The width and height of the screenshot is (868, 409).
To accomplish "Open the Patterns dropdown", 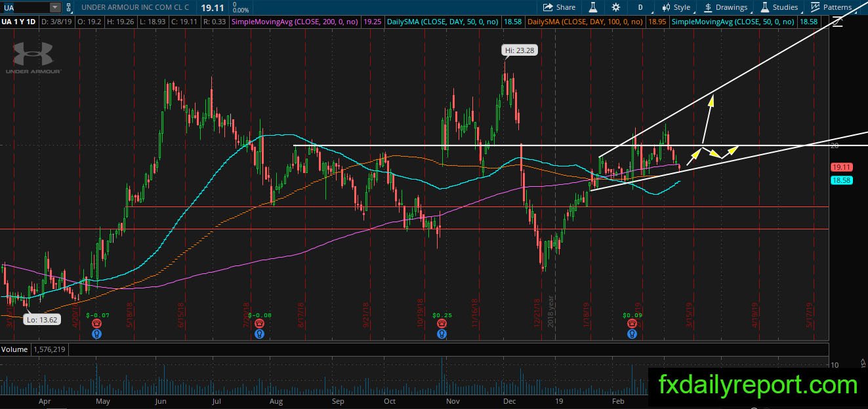I will (832, 7).
